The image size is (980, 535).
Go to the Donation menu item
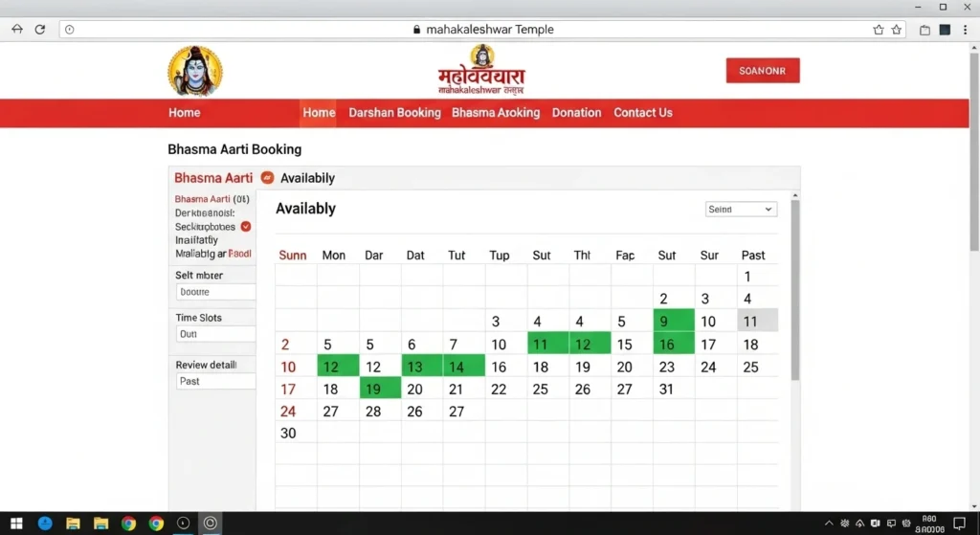point(576,113)
